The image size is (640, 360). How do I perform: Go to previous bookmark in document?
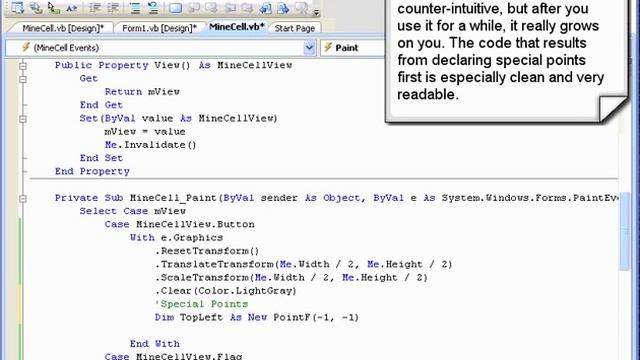tap(265, 7)
